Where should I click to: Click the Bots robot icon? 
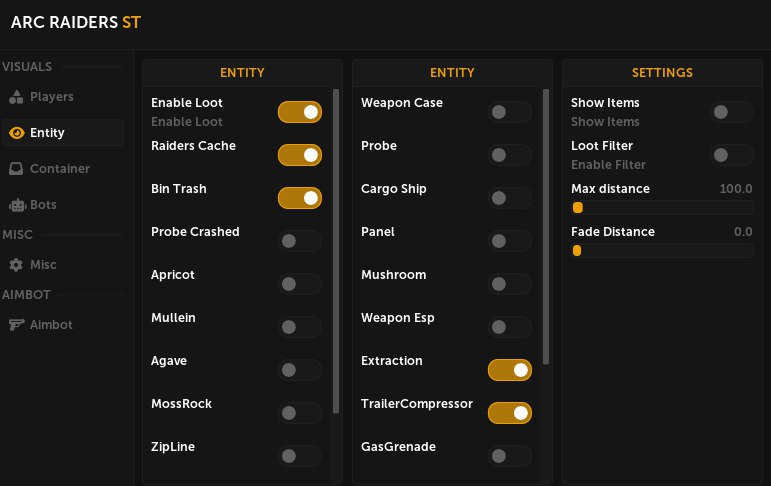tap(16, 205)
